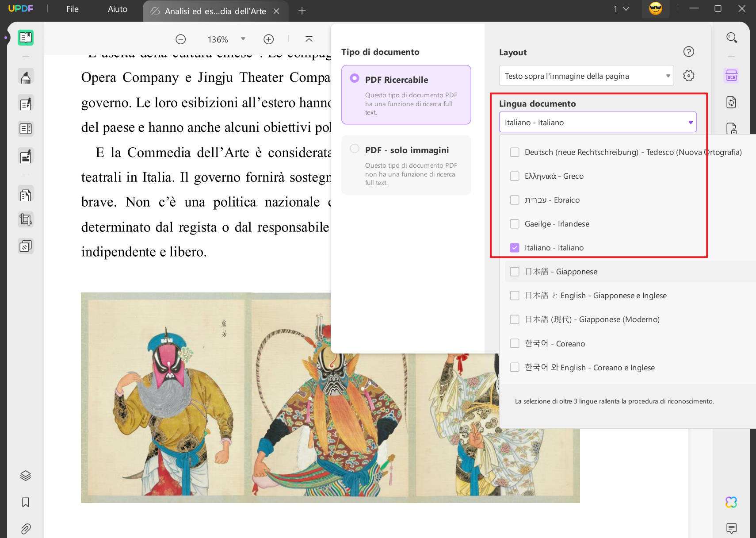756x538 pixels.
Task: Zoom in with the plus icon
Action: coord(269,39)
